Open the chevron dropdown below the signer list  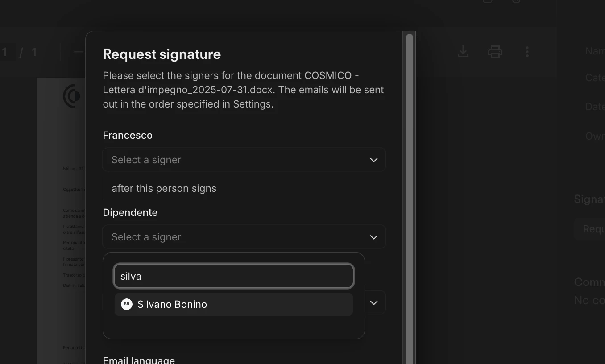click(374, 302)
